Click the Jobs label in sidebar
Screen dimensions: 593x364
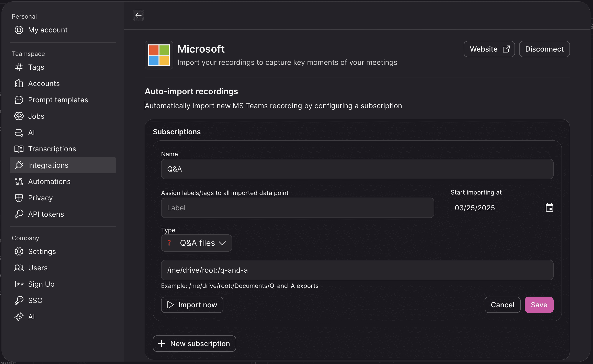click(x=36, y=116)
